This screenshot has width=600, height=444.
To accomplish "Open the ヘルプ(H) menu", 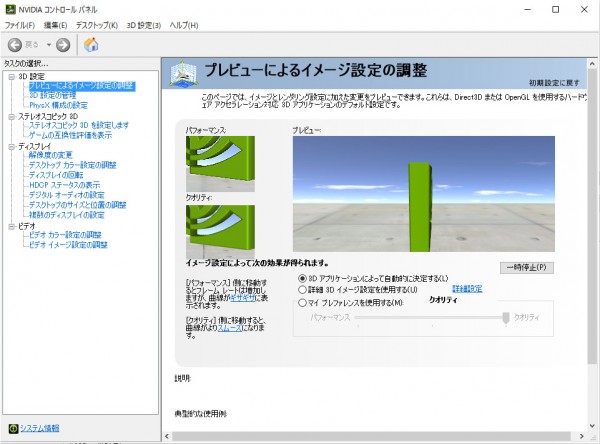I will (x=184, y=25).
